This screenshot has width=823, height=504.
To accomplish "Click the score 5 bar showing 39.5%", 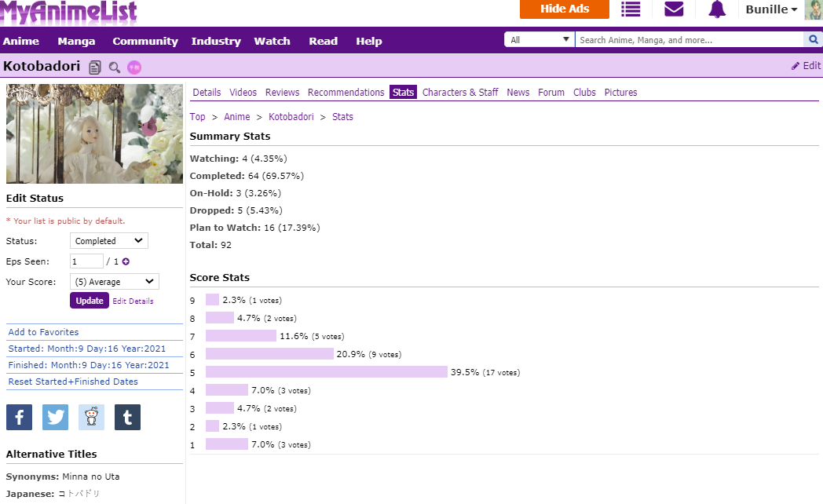I will tap(327, 372).
